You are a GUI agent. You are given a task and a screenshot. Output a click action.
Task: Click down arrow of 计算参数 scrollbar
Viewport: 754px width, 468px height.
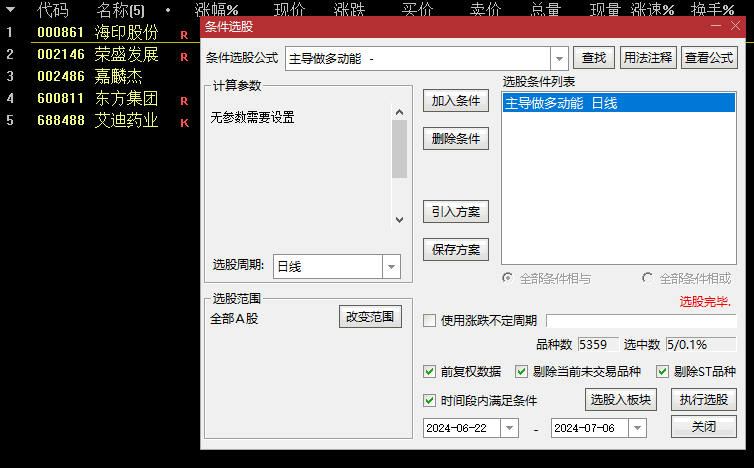click(399, 220)
